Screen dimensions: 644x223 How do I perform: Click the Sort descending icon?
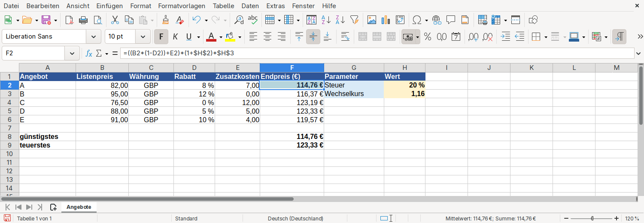340,20
